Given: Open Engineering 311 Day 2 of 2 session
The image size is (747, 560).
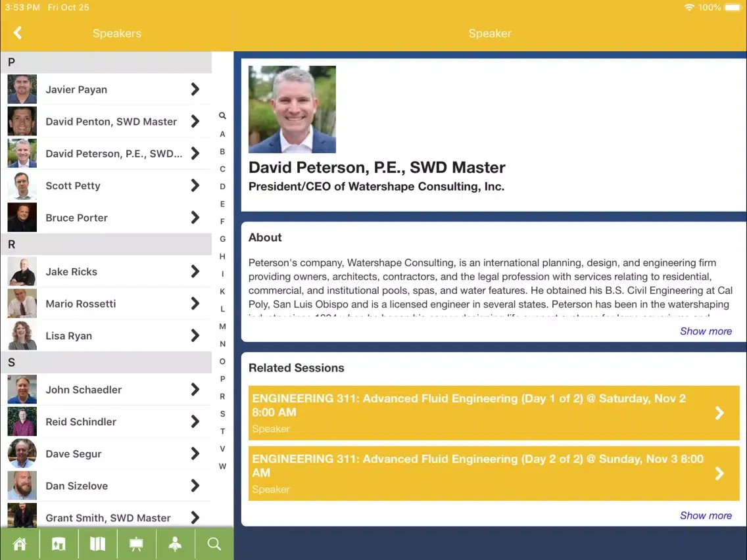Looking at the screenshot, I should pos(494,473).
